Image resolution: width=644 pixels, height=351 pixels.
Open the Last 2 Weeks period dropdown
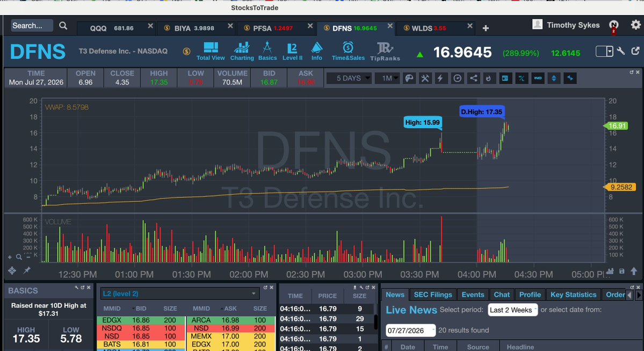pos(512,310)
